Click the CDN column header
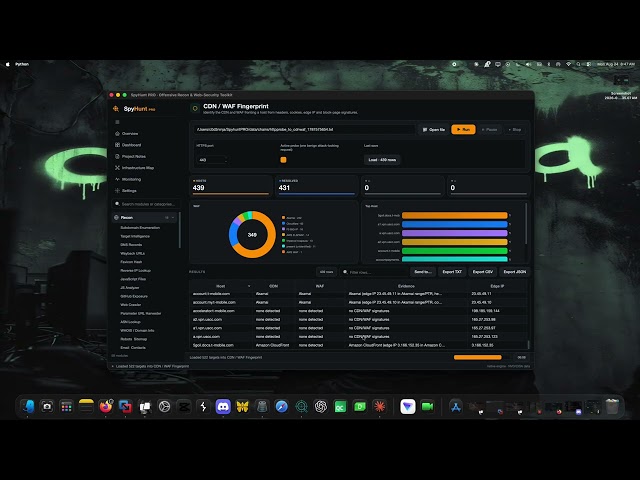 [273, 286]
